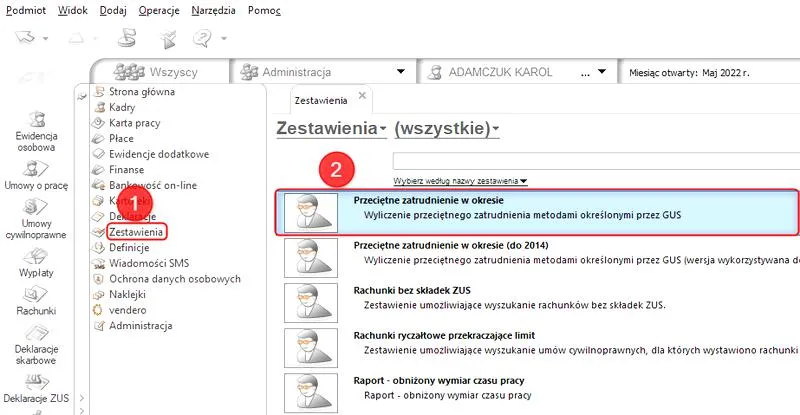Close the Zestawienia tab
This screenshot has width=800, height=415.
coord(362,95)
